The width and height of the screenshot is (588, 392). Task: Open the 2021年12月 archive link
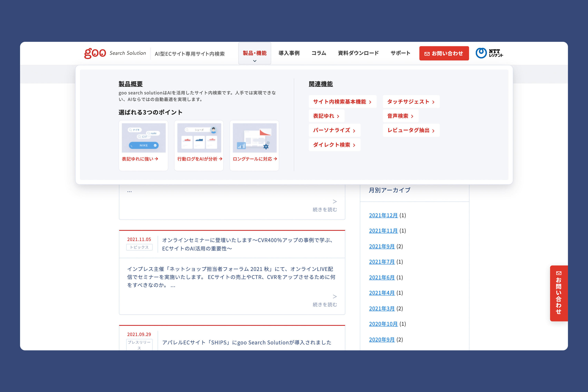pos(383,215)
